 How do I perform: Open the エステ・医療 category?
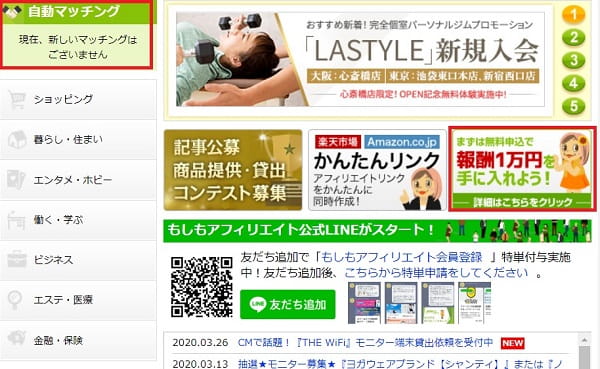(78, 300)
